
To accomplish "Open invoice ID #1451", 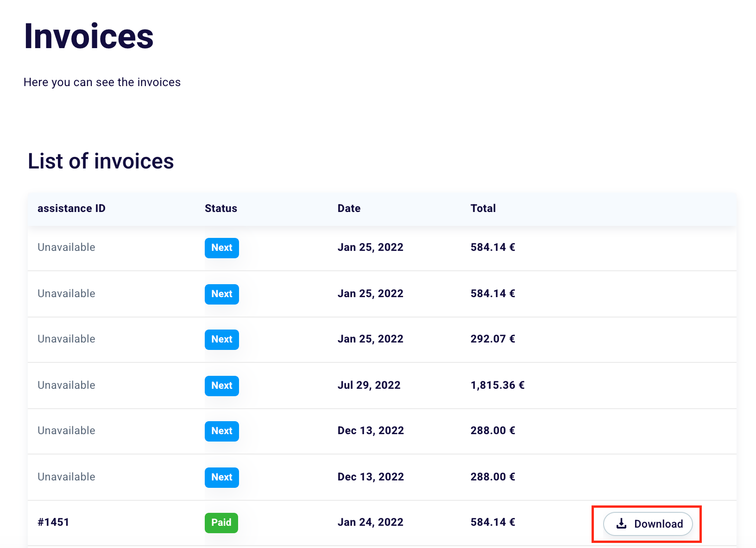I will (x=53, y=522).
